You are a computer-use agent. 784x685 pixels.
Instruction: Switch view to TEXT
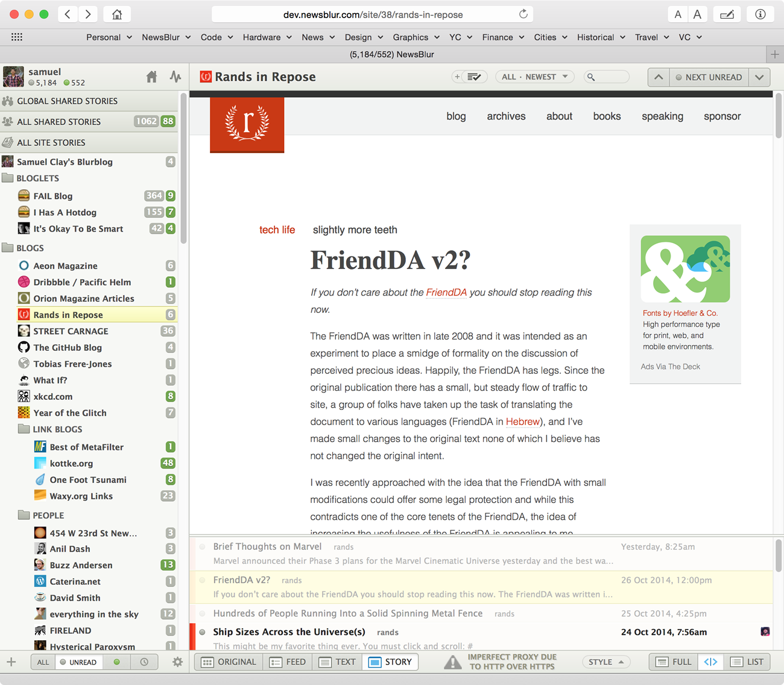point(337,661)
